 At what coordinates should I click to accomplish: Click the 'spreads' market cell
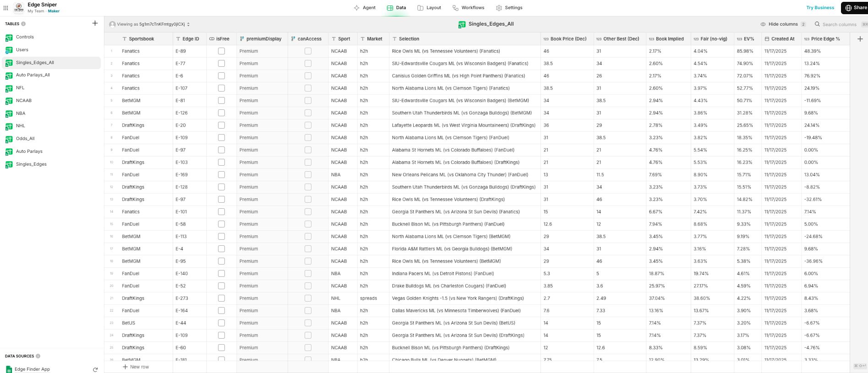click(373, 298)
